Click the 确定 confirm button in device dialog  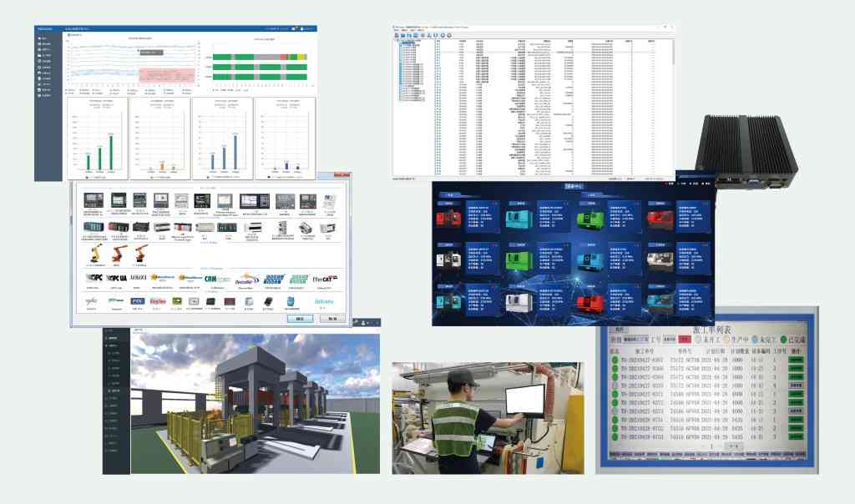click(x=300, y=318)
